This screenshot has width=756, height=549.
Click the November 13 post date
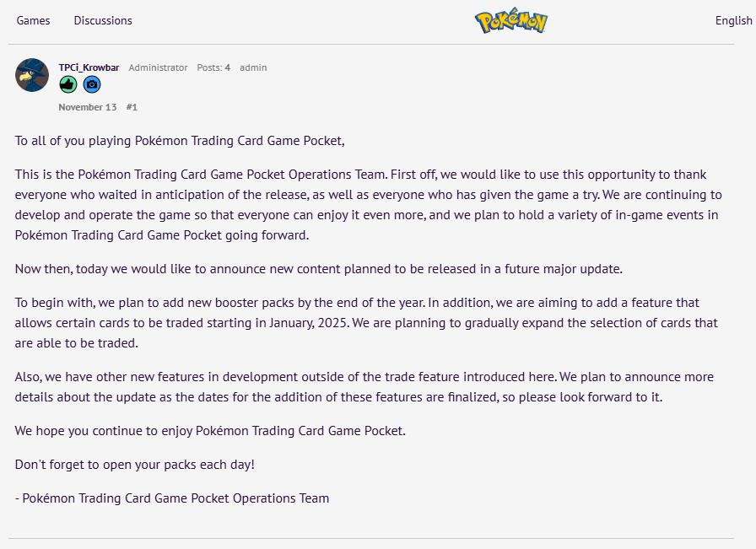(x=88, y=107)
